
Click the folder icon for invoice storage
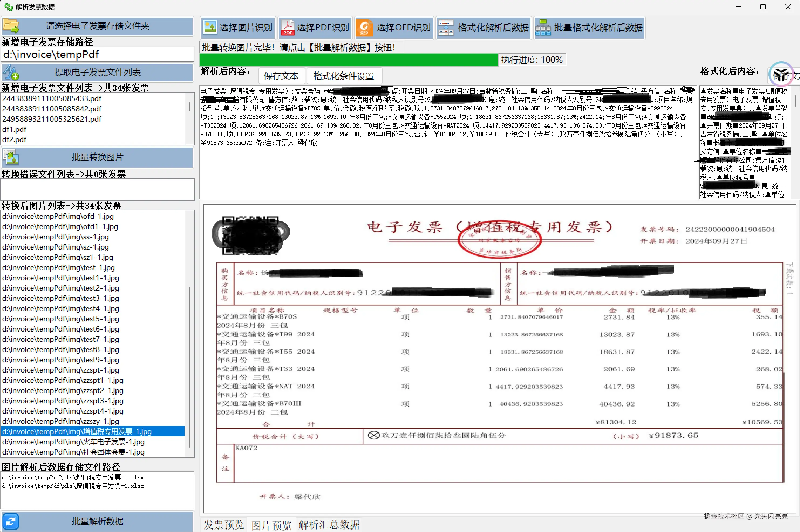(11, 26)
